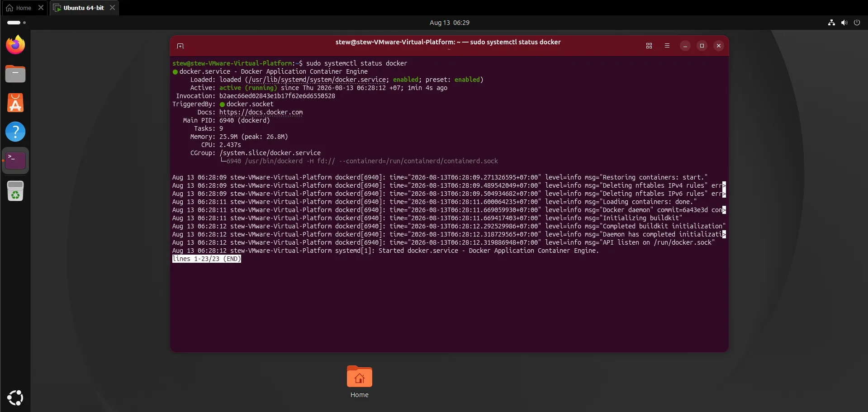Click the volume icon in the top bar
This screenshot has height=412, width=868.
(844, 23)
